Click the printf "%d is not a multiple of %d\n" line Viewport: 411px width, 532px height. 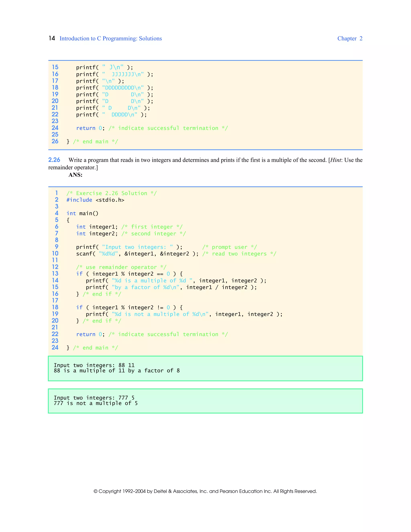pos(184,314)
